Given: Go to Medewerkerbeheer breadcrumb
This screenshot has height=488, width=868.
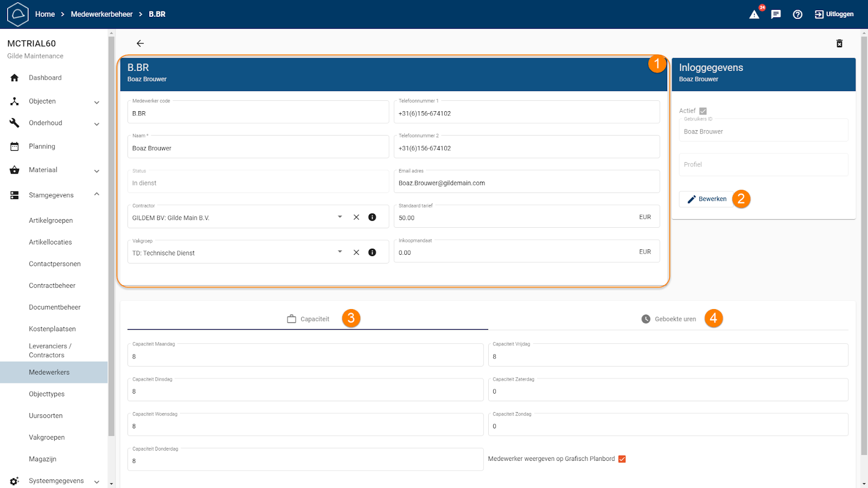Looking at the screenshot, I should pyautogui.click(x=101, y=14).
